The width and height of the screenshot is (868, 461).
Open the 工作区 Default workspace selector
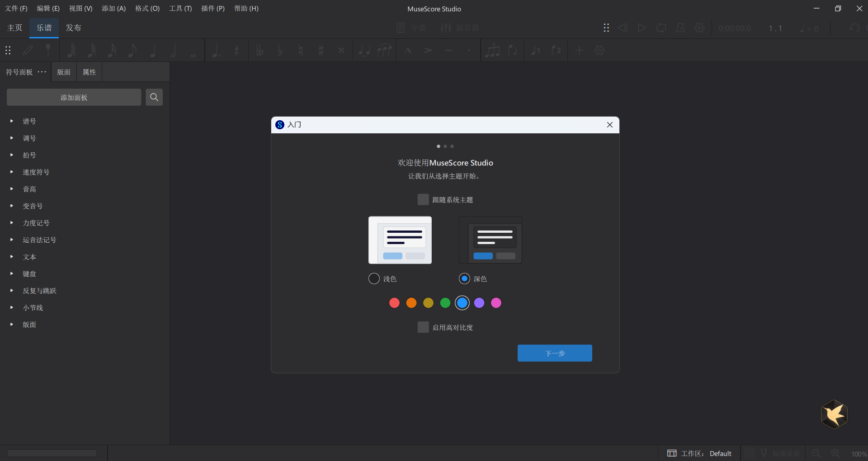pyautogui.click(x=699, y=453)
